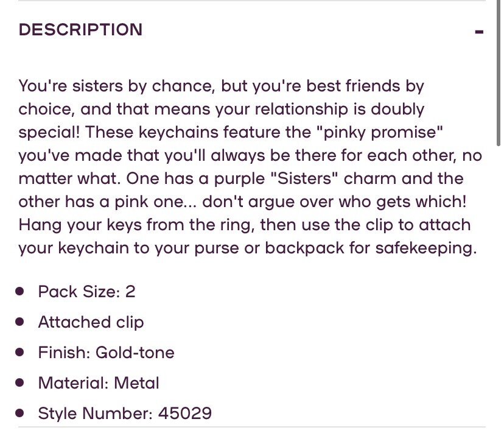This screenshot has width=504, height=444.
Task: Select the Material: Metal line
Action: [x=99, y=383]
